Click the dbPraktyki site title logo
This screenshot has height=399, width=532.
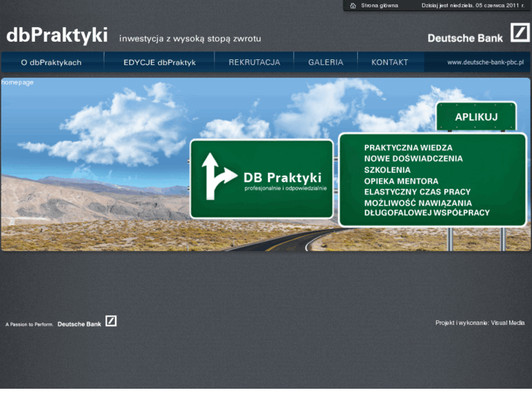tap(57, 35)
